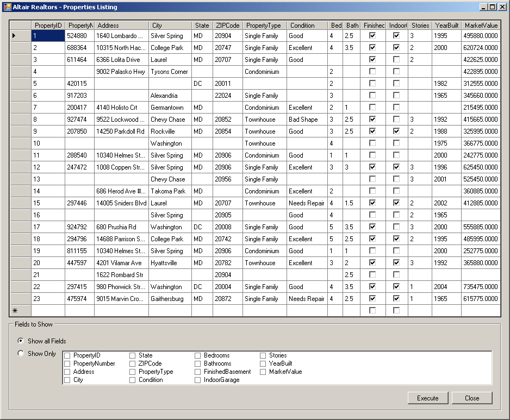The height and width of the screenshot is (420, 510).
Task: Check the MarketValue field checkbox
Action: (x=263, y=372)
